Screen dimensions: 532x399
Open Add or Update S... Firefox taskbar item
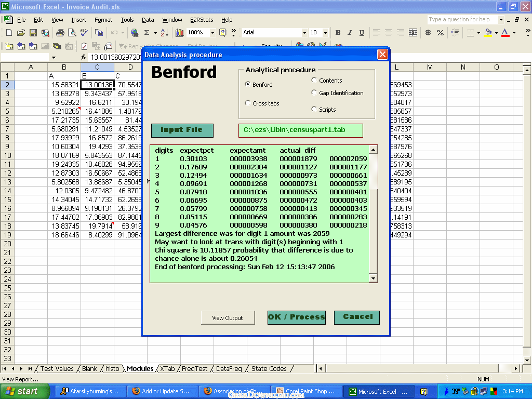[x=162, y=391]
